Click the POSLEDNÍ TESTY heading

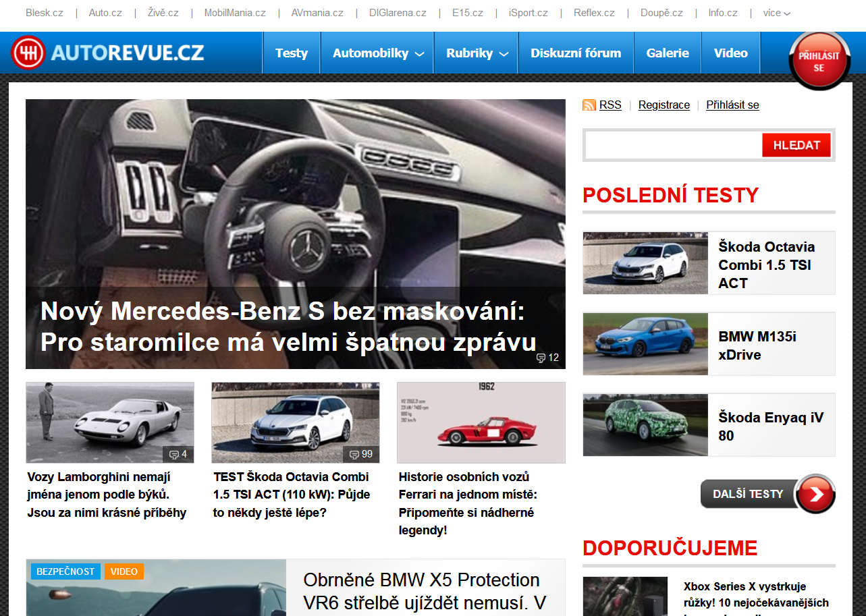671,196
